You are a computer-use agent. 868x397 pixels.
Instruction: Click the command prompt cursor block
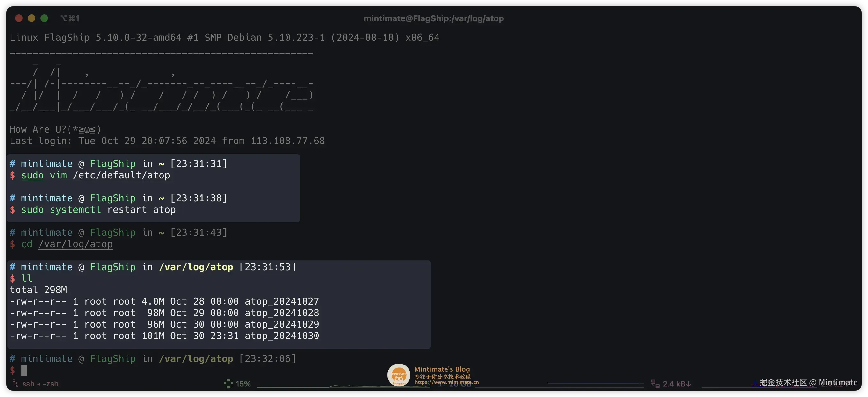tap(24, 370)
